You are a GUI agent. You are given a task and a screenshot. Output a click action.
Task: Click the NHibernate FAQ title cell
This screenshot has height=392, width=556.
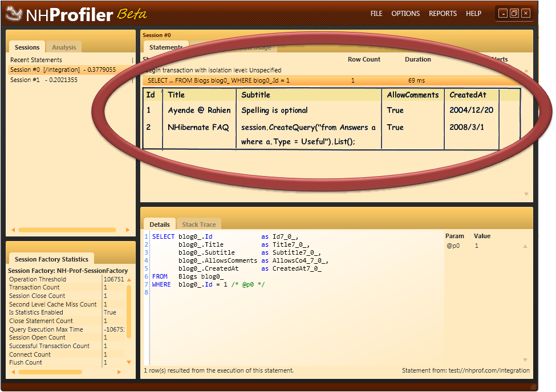198,127
